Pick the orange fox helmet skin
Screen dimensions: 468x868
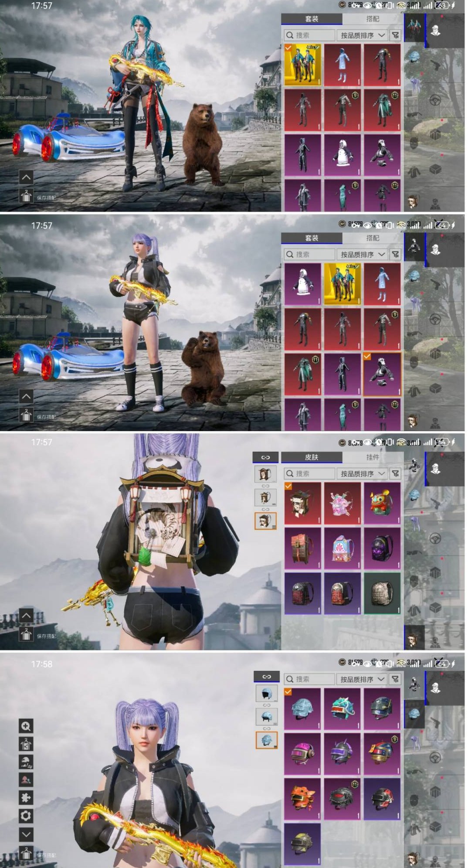tap(302, 799)
